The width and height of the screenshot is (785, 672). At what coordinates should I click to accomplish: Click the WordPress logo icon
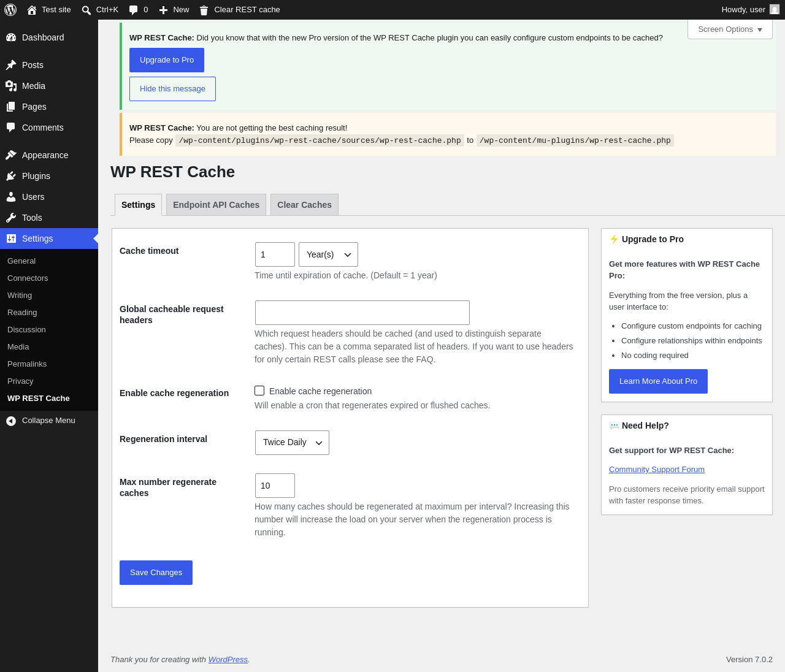point(10,10)
